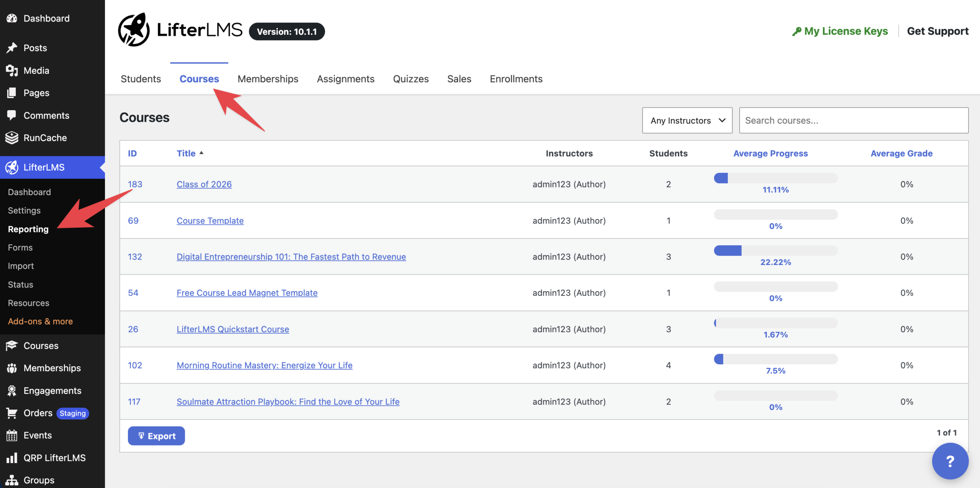Screen dimensions: 980x488
Task: Open LifterLMS Quickstart Course link
Action: click(x=233, y=329)
